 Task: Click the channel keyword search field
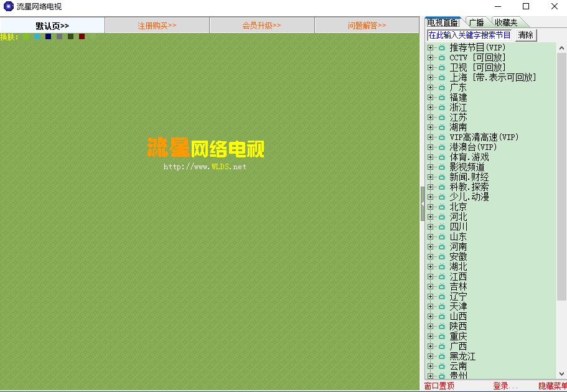click(470, 35)
